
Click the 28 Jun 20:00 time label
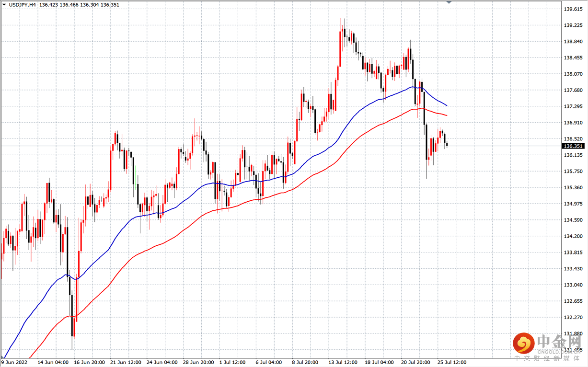point(199,363)
